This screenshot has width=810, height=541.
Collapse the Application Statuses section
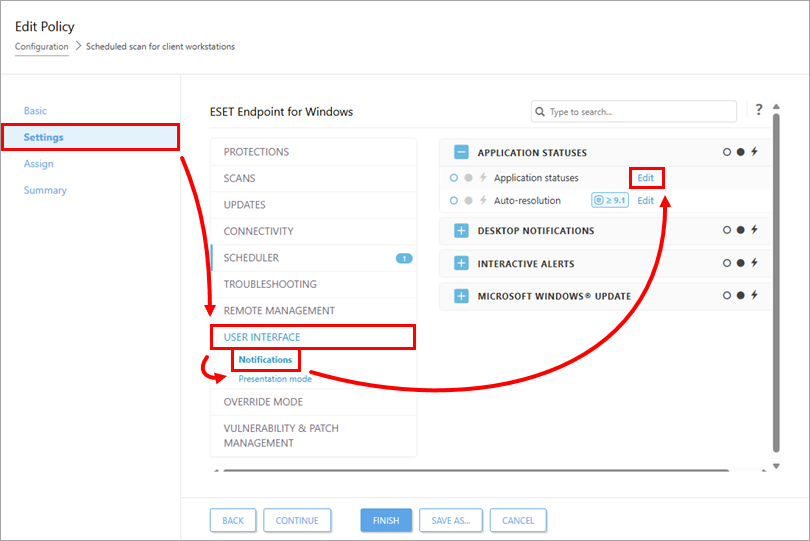[x=461, y=153]
